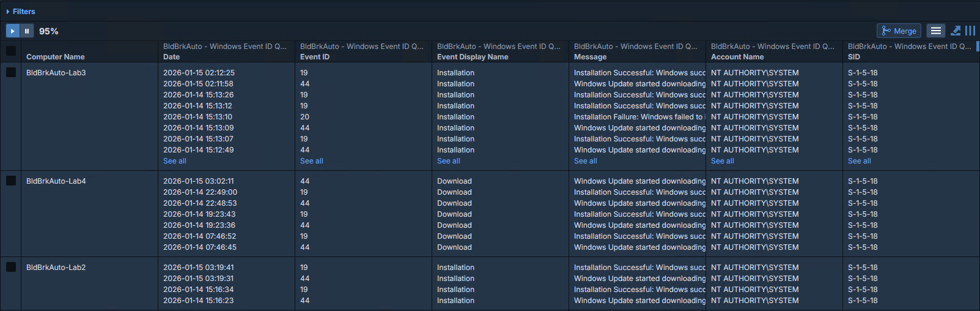Click date 2026-01-14 15:12:49

coord(199,150)
